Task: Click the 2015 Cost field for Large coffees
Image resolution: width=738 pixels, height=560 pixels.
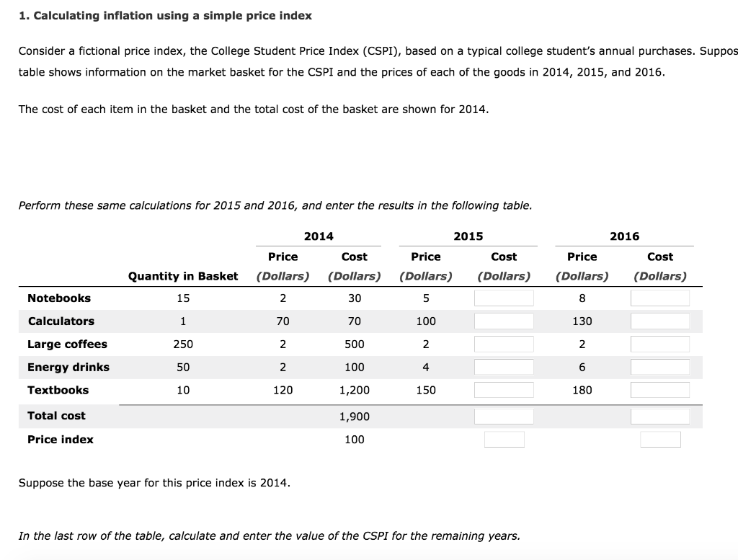Action: click(x=503, y=344)
